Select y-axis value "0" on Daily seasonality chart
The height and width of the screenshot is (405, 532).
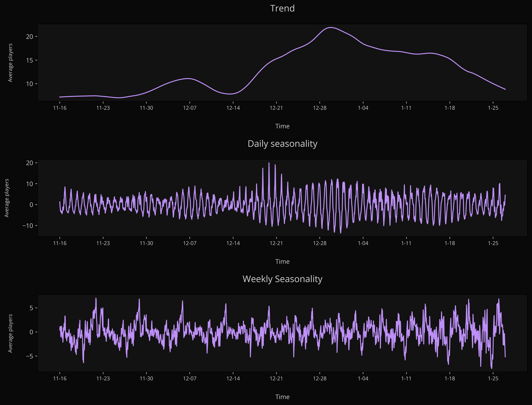point(31,205)
